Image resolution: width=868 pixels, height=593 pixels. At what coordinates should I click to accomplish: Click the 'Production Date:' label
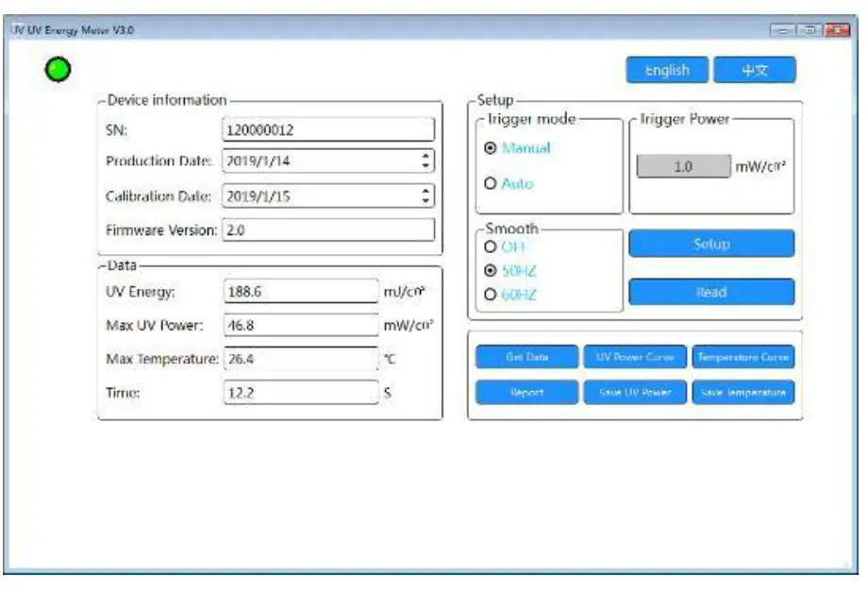click(159, 161)
